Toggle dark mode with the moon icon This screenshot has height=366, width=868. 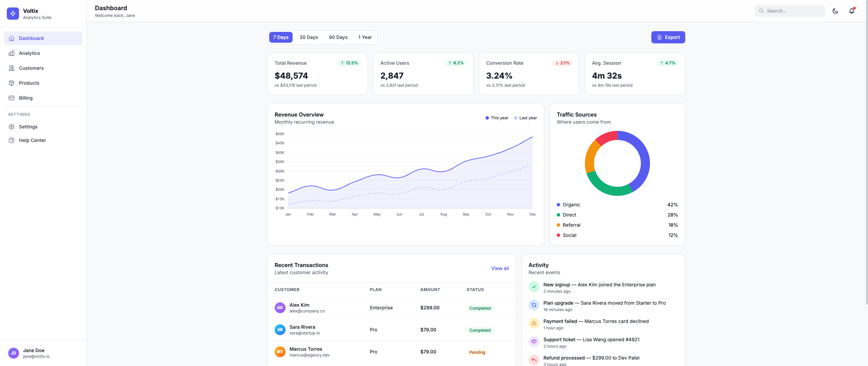pyautogui.click(x=835, y=11)
